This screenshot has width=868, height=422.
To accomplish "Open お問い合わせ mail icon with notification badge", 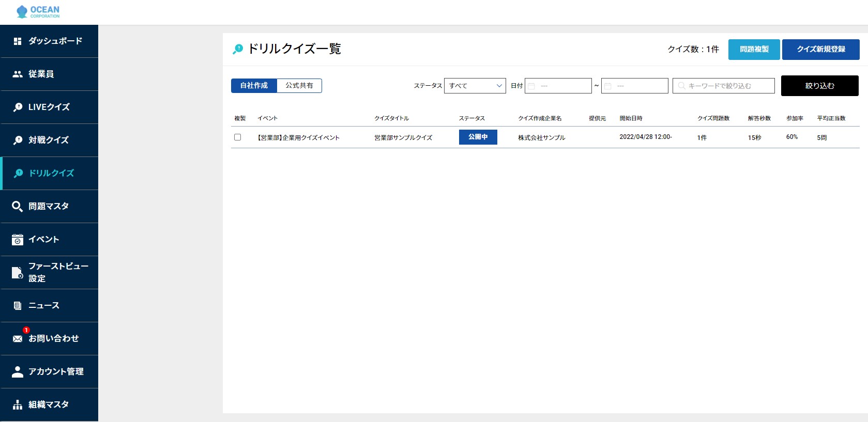I will (x=18, y=339).
